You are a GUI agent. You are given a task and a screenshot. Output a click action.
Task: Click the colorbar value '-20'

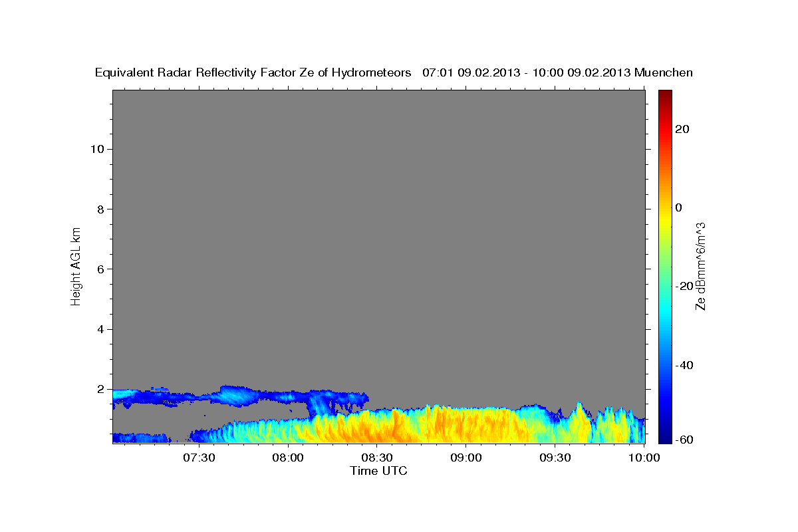tap(683, 286)
